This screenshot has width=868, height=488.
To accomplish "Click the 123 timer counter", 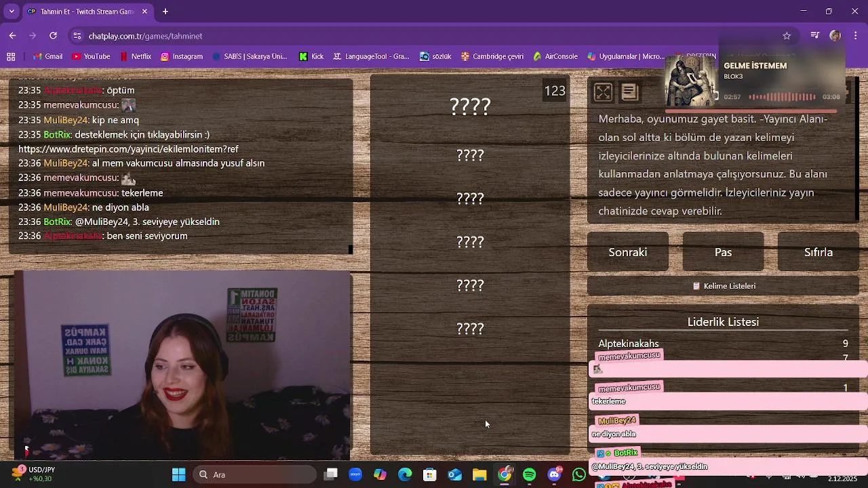I will click(x=555, y=91).
